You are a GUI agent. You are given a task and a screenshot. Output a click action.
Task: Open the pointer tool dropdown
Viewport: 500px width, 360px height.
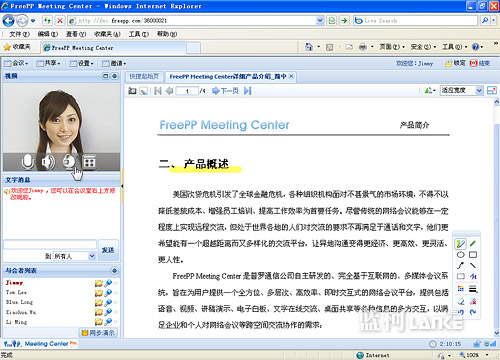(x=430, y=90)
